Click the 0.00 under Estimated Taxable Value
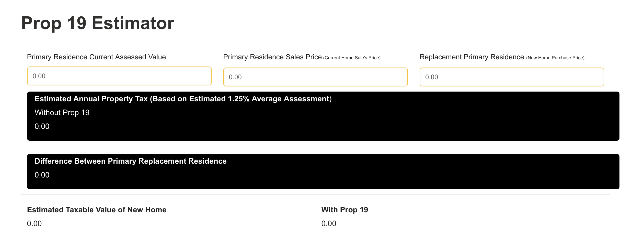The height and width of the screenshot is (244, 644). click(x=34, y=224)
